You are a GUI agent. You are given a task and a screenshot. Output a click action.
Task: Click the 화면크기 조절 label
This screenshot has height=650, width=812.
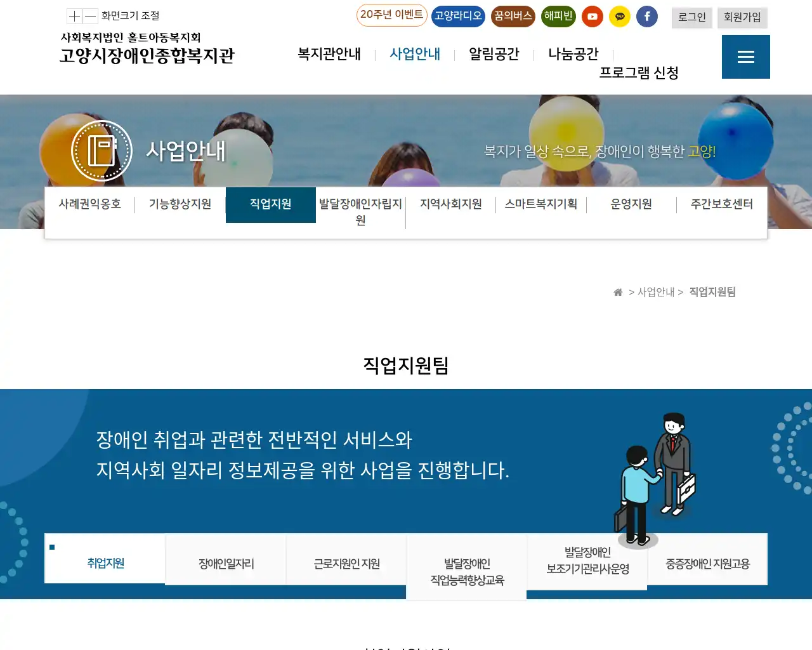131,16
